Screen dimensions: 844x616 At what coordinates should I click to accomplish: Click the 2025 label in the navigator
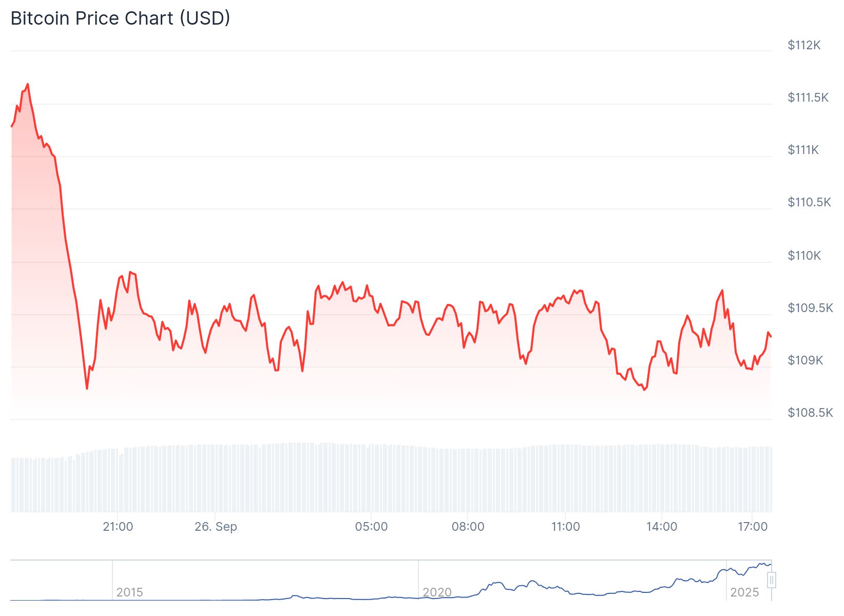(x=744, y=592)
